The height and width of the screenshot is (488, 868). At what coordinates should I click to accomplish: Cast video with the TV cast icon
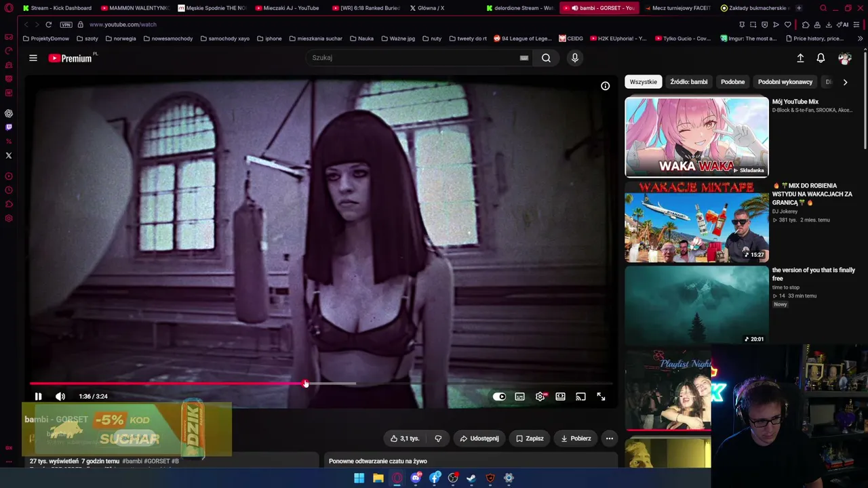click(580, 396)
